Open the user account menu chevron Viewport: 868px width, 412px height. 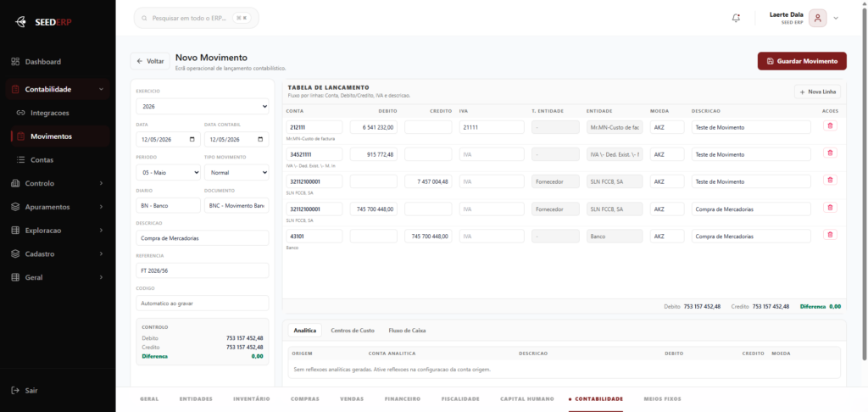point(836,18)
